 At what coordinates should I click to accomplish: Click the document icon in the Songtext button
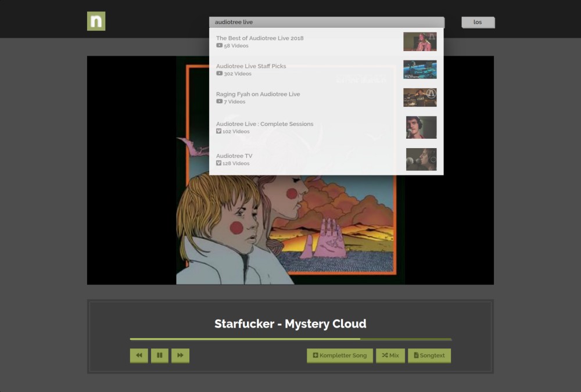point(415,355)
